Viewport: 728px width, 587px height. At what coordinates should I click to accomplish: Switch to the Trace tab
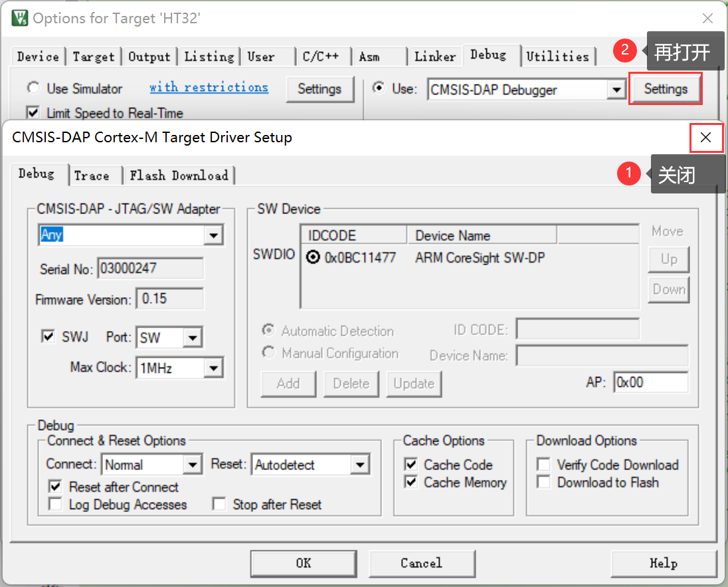tap(92, 176)
